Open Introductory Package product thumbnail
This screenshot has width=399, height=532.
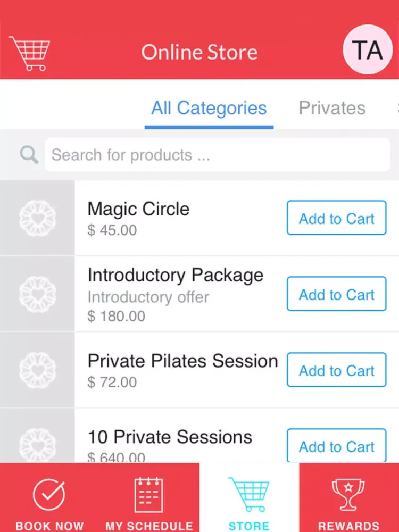(37, 294)
